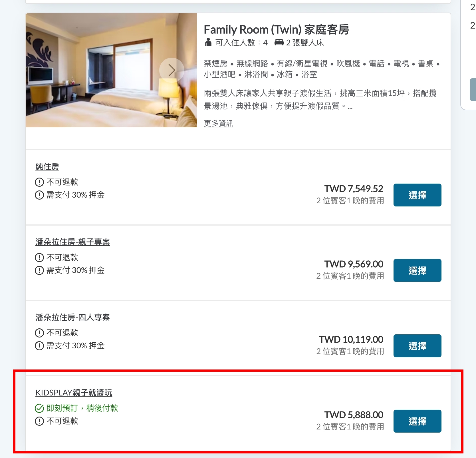Click 不可退款 warning icon under KIDSPLAY plan
This screenshot has height=458, width=476.
pyautogui.click(x=39, y=421)
